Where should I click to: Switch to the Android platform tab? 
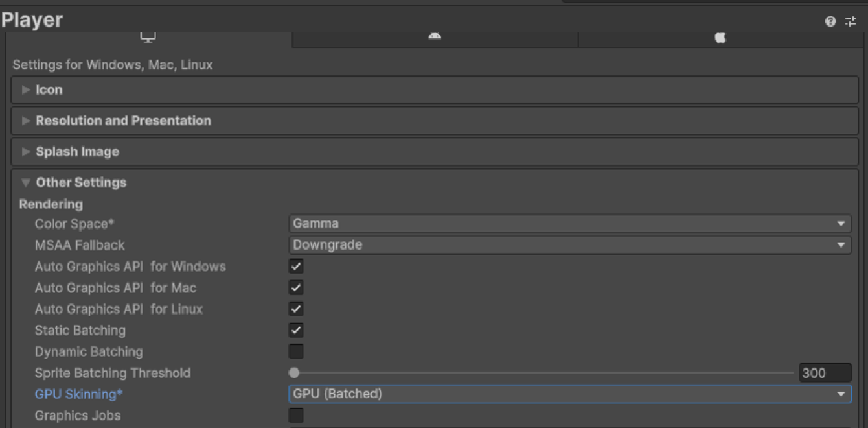[435, 37]
